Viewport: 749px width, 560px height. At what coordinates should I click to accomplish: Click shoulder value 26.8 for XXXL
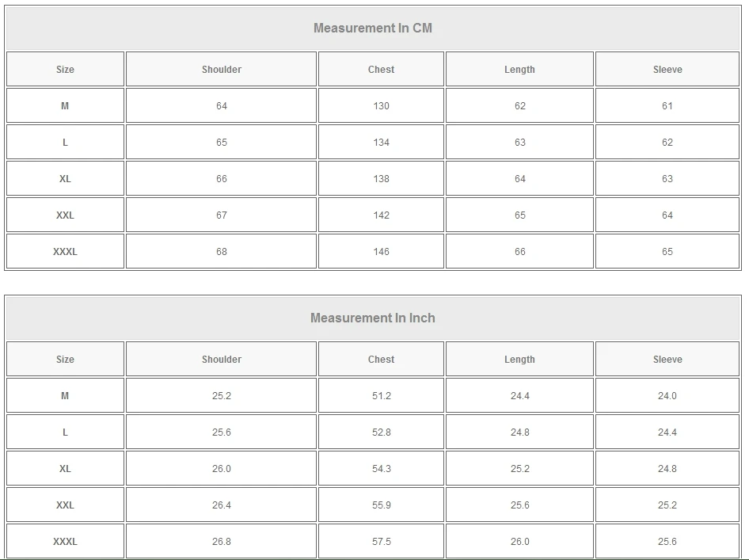click(x=222, y=542)
